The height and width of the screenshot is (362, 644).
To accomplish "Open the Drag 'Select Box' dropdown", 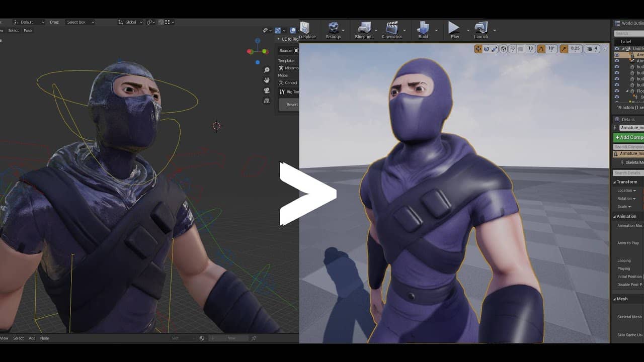I will coord(80,22).
